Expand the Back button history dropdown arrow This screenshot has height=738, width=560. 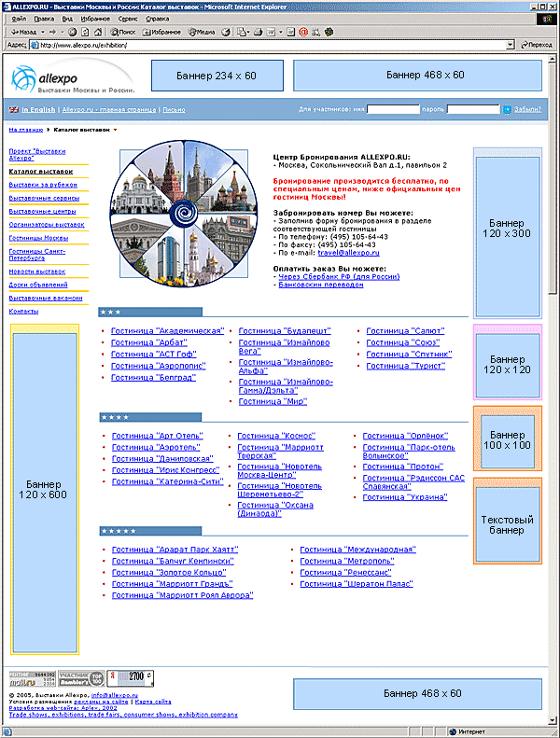(x=42, y=32)
